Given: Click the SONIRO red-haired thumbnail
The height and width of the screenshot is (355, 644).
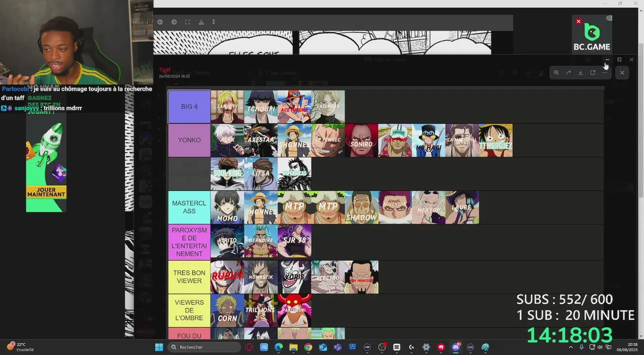Looking at the screenshot, I should (x=361, y=141).
